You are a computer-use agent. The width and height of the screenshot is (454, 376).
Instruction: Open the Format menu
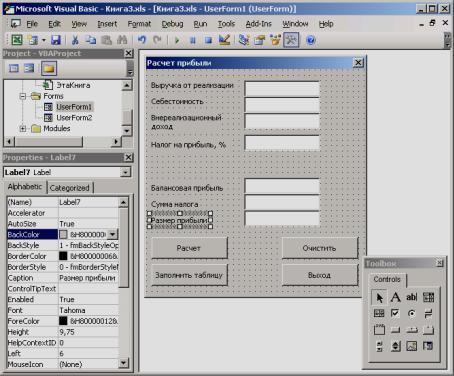click(139, 24)
